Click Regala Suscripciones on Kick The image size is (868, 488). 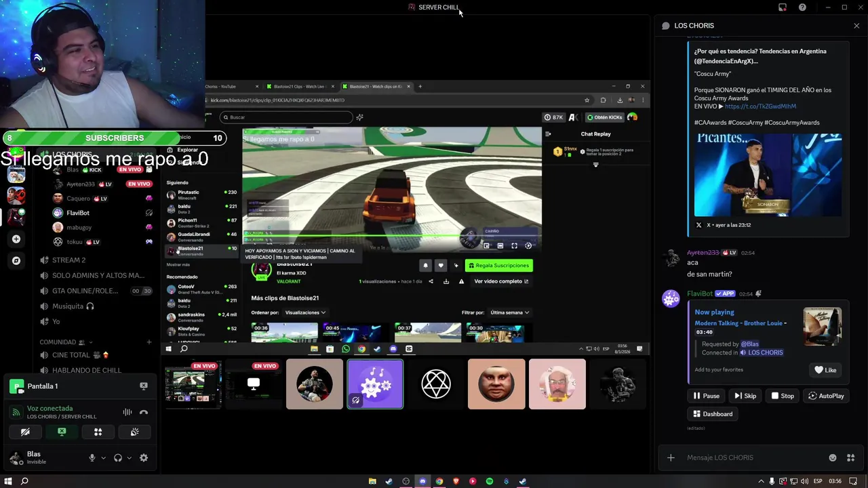(x=499, y=266)
